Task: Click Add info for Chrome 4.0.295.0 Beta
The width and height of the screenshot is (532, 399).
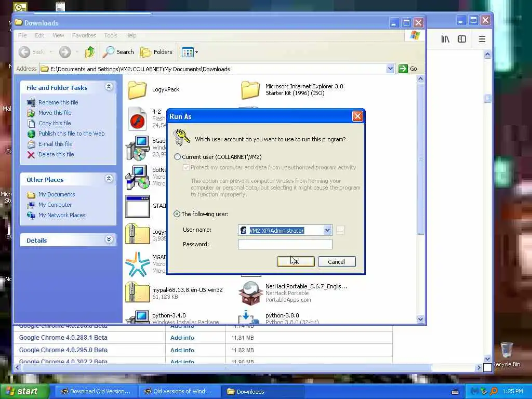Action: coord(182,350)
